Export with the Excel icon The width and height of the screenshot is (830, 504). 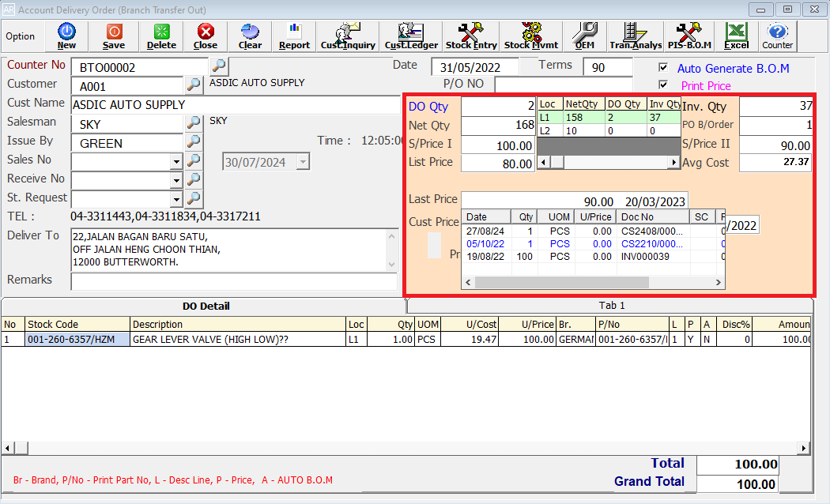click(x=736, y=36)
